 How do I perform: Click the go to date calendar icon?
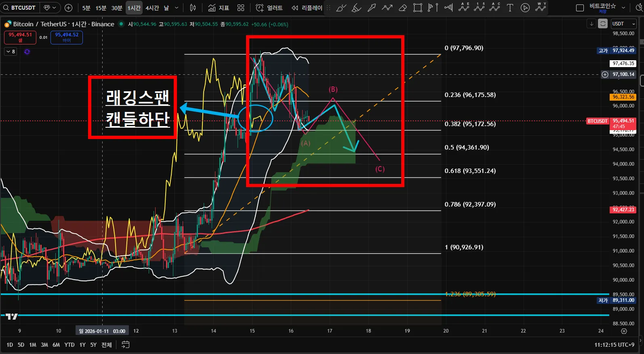(126, 345)
